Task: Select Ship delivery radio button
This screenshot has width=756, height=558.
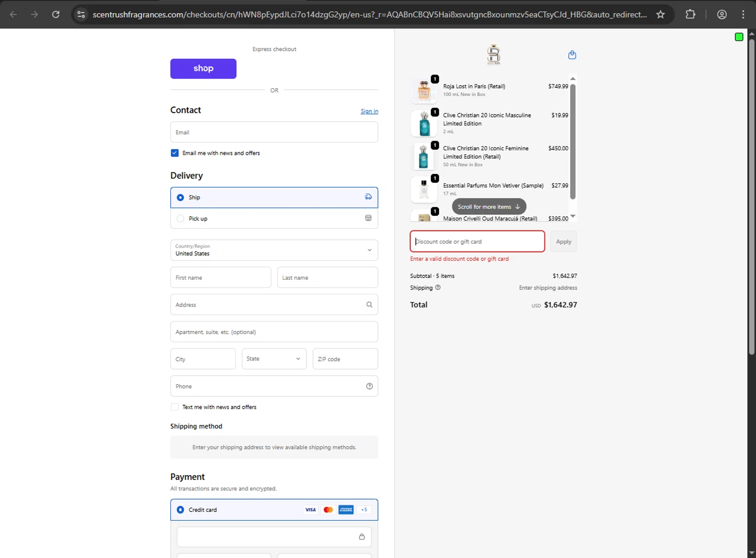Action: pyautogui.click(x=180, y=198)
